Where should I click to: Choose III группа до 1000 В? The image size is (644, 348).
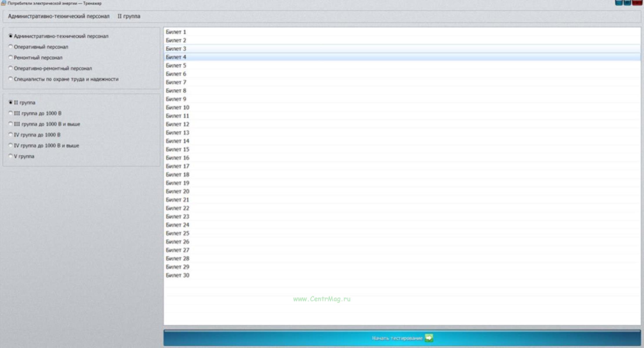11,113
